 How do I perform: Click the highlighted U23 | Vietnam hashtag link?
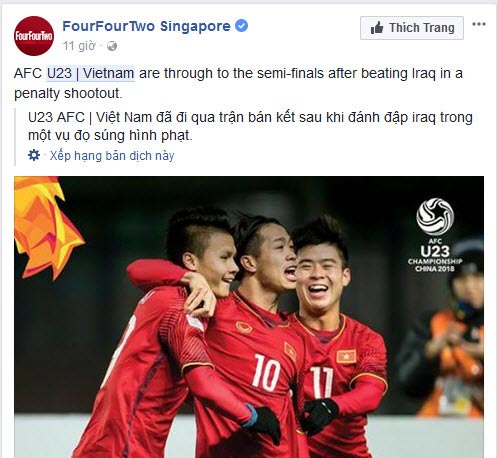(x=90, y=73)
